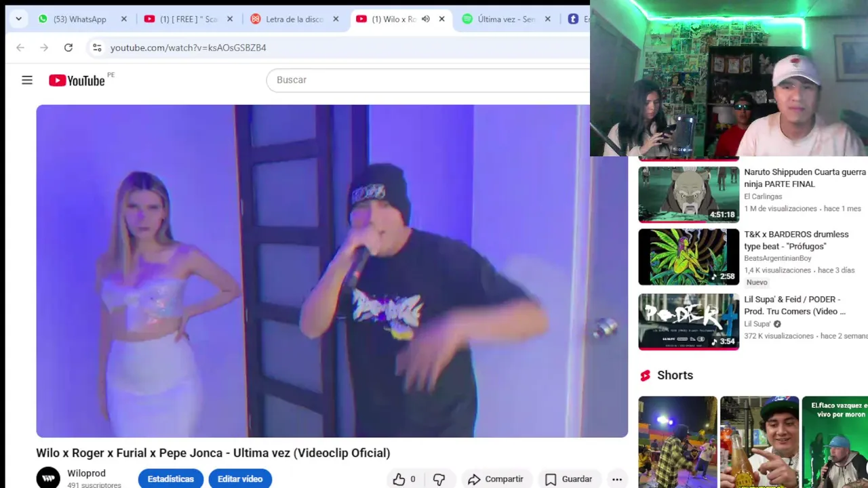Open El Carlingas channel name

tap(763, 197)
